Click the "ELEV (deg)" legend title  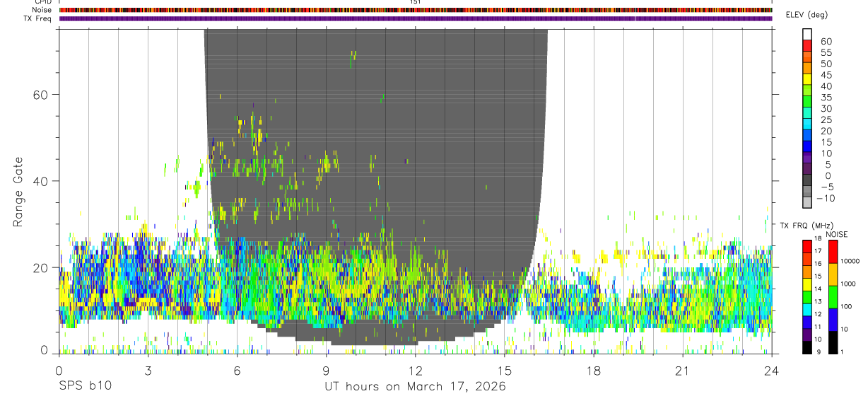pos(807,15)
